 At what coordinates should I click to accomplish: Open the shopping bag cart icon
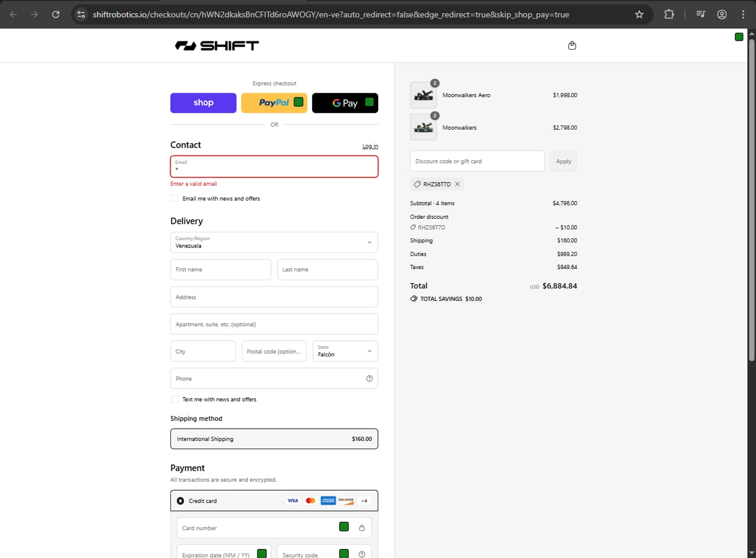click(x=572, y=45)
